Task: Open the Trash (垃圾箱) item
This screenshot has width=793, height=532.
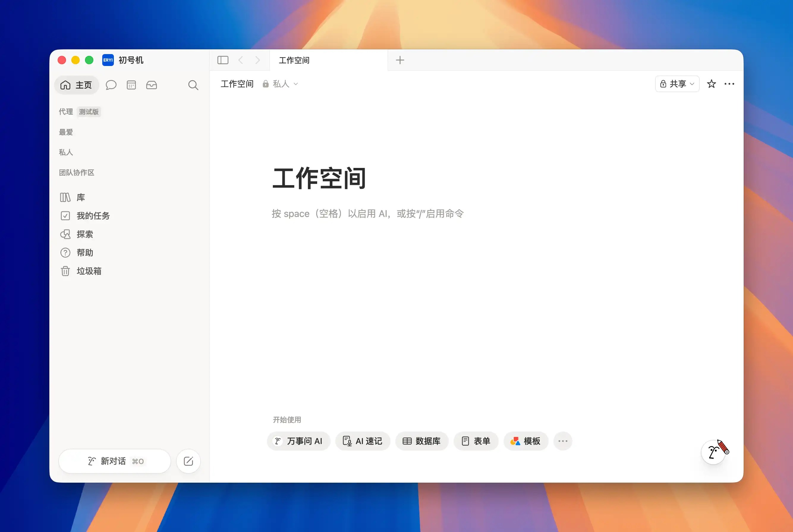Action: coord(89,271)
